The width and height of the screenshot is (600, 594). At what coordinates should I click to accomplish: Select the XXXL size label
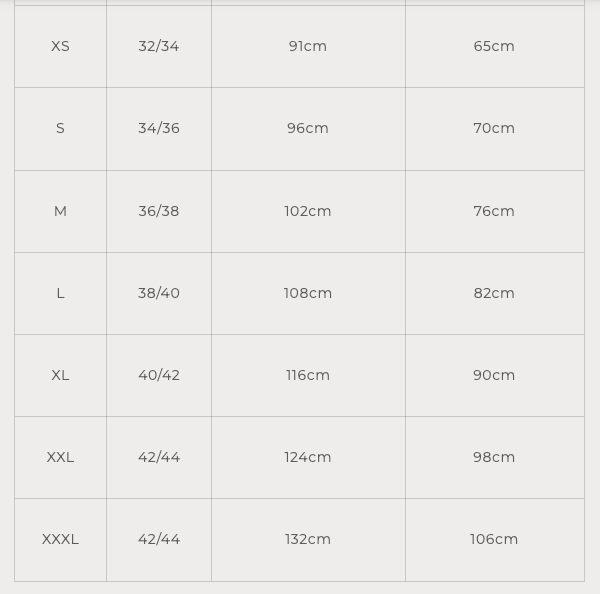[x=60, y=540]
